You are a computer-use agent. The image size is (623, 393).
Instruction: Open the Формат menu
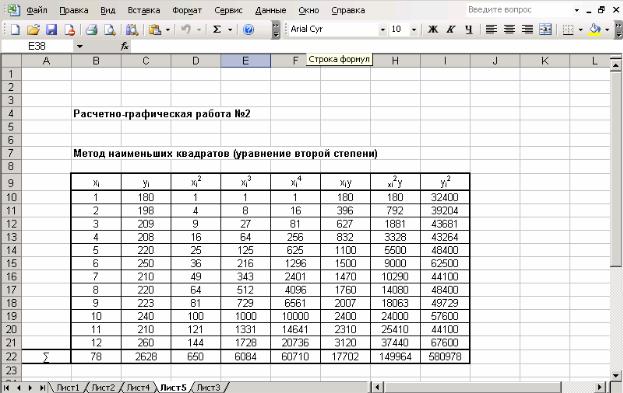(187, 10)
